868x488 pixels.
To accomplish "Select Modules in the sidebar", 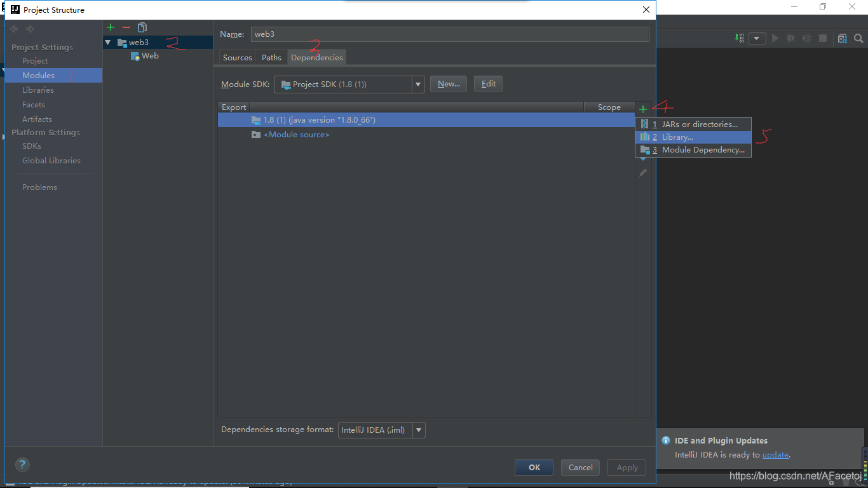I will [53, 75].
